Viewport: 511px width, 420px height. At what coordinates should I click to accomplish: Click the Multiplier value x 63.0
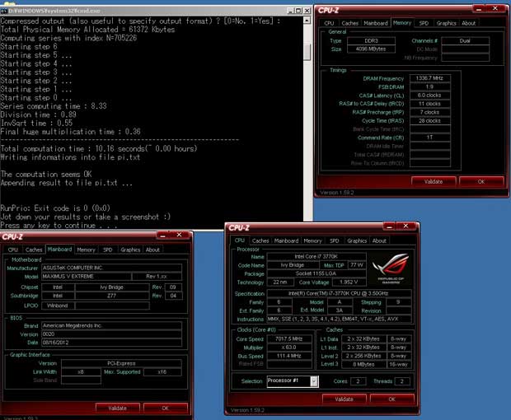(x=289, y=348)
